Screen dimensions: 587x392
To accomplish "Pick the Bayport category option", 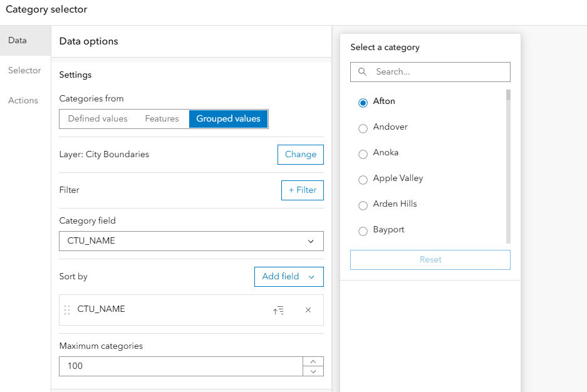I will point(363,231).
